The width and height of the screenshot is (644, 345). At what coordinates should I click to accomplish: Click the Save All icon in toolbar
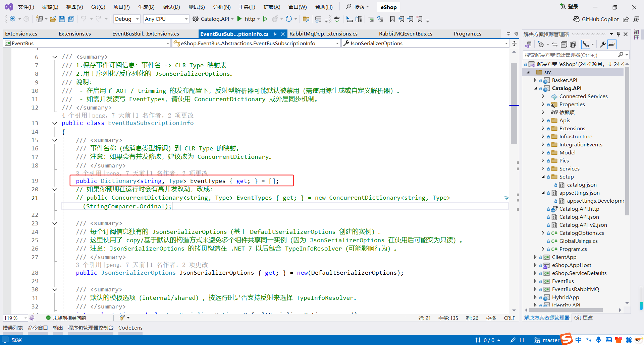click(71, 19)
